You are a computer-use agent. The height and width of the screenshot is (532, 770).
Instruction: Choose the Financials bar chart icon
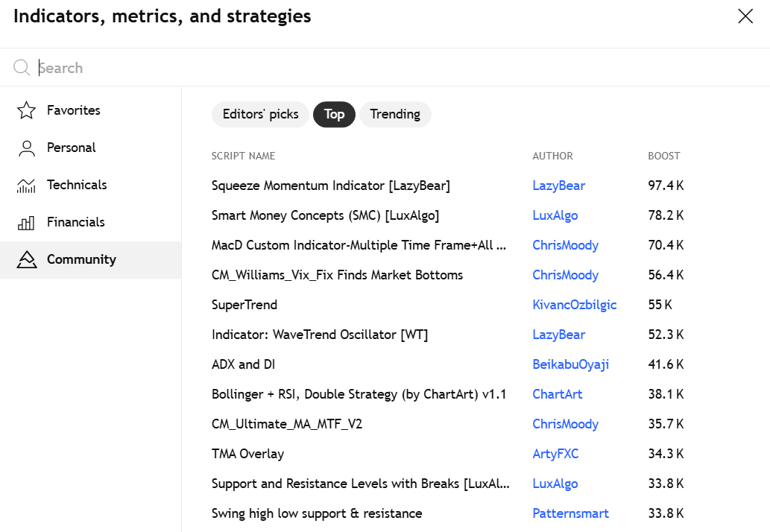pyautogui.click(x=26, y=222)
